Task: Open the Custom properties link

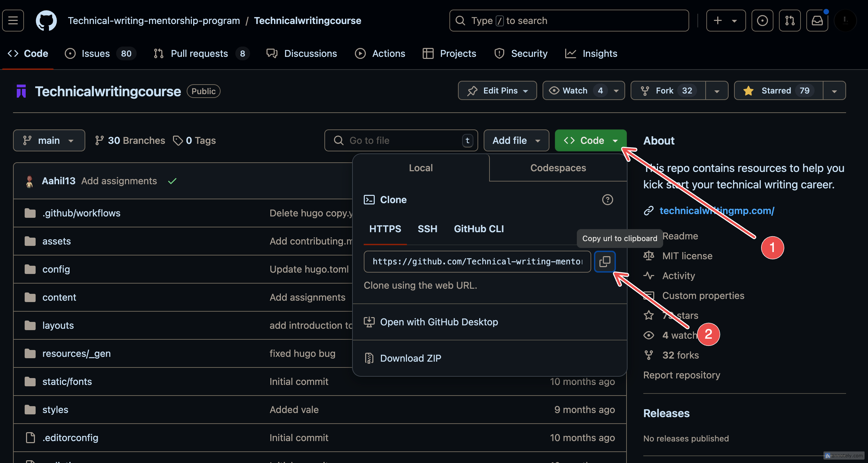Action: click(703, 296)
